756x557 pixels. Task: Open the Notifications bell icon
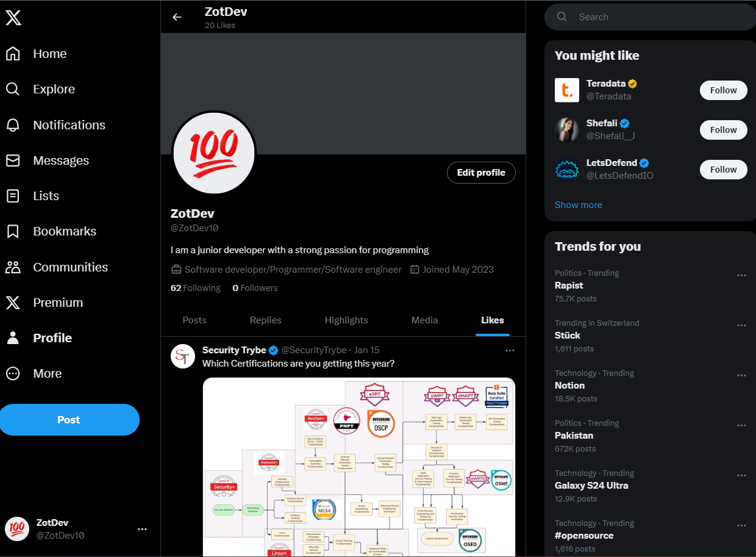(x=13, y=125)
